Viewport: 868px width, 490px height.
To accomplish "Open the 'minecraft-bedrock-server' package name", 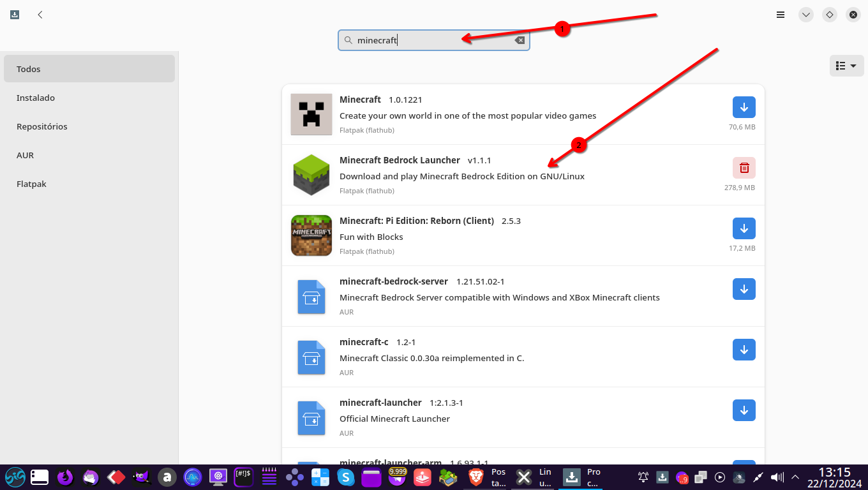I will 394,281.
